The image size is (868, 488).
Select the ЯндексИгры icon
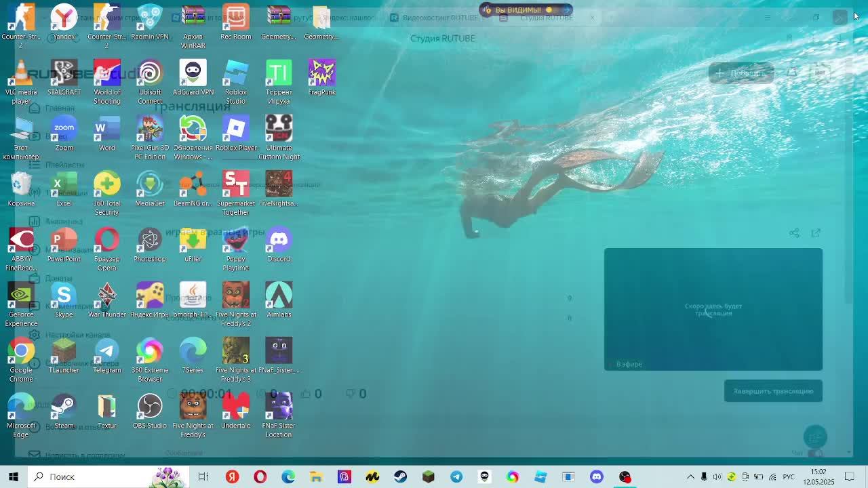coord(150,300)
